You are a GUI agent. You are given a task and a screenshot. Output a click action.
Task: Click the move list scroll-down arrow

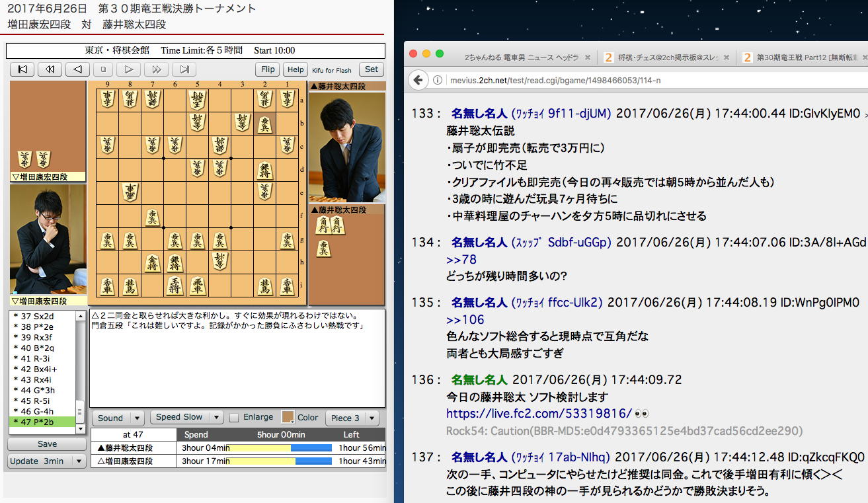click(x=81, y=429)
